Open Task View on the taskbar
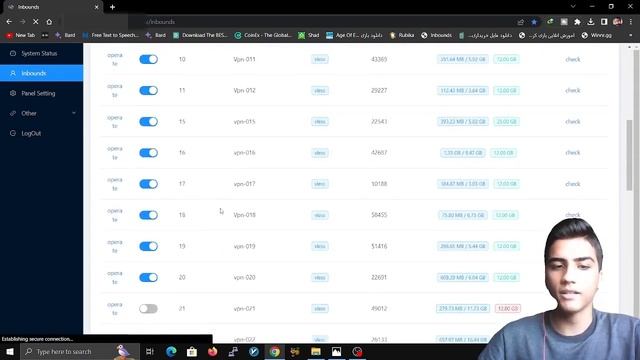Image resolution: width=640 pixels, height=360 pixels. pyautogui.click(x=150, y=351)
